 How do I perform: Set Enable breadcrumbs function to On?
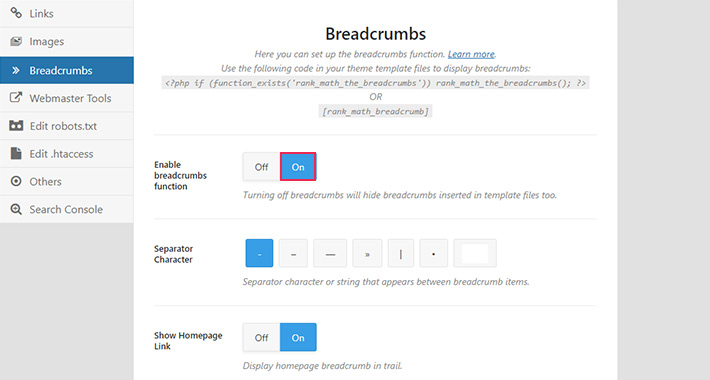pos(298,167)
